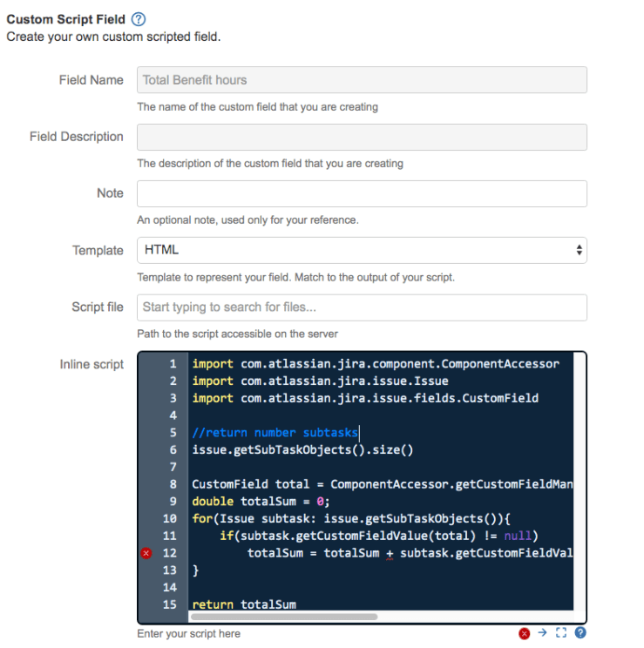Click the red error marker on line 12
The width and height of the screenshot is (644, 648).
click(x=146, y=553)
